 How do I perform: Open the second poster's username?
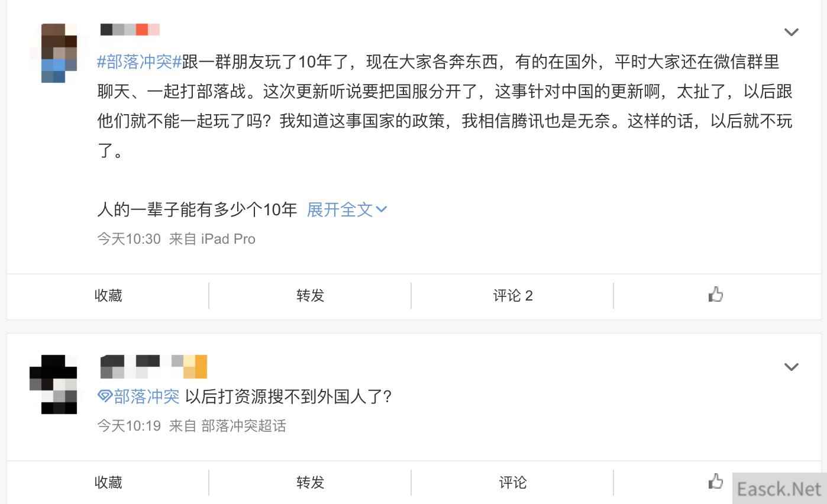coord(154,366)
